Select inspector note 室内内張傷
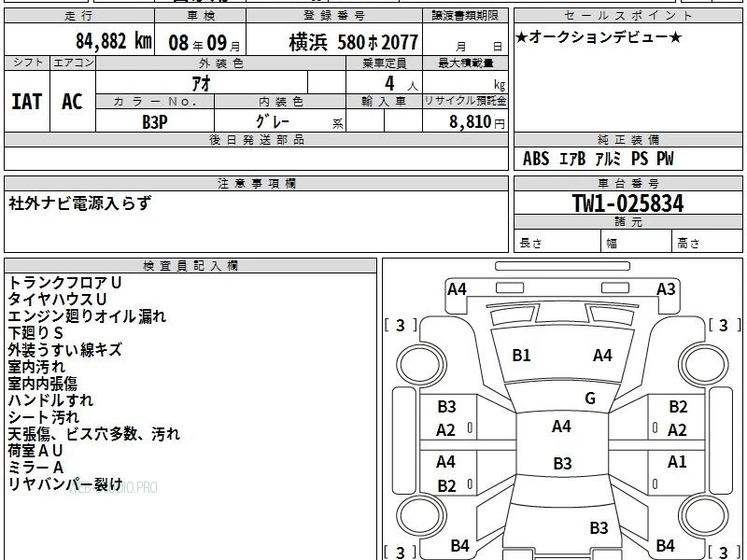Viewport: 747px width, 560px height. click(42, 384)
